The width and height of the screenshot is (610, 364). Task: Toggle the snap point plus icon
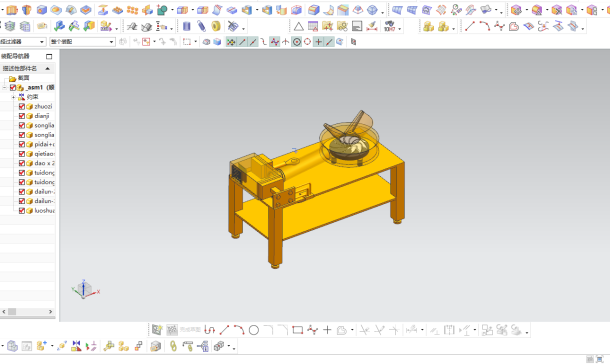point(318,42)
